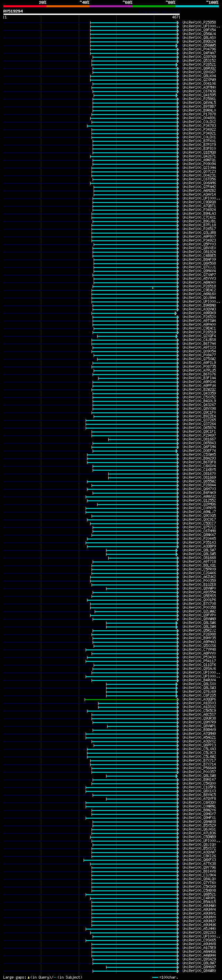The image size is (222, 980).
Task: Click query end position value 467
Action: coord(175,17)
